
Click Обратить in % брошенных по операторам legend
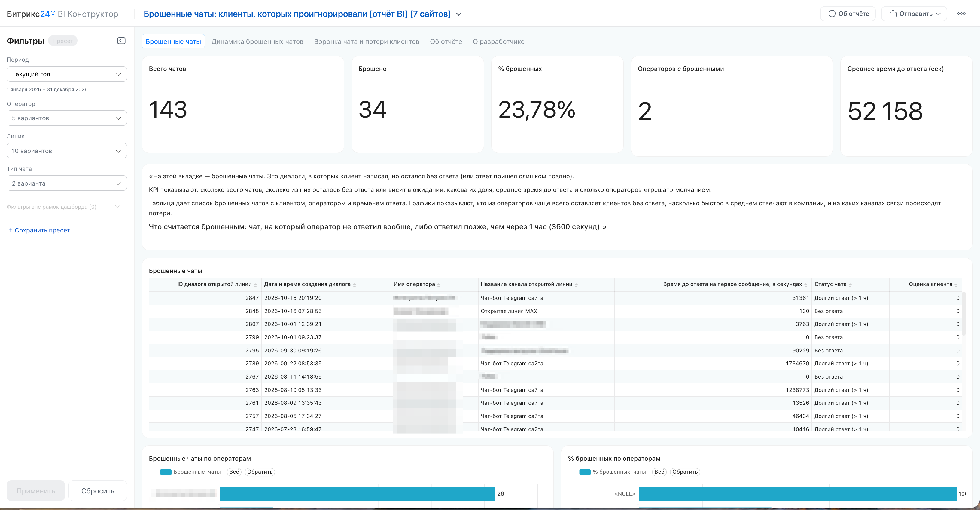pyautogui.click(x=685, y=472)
